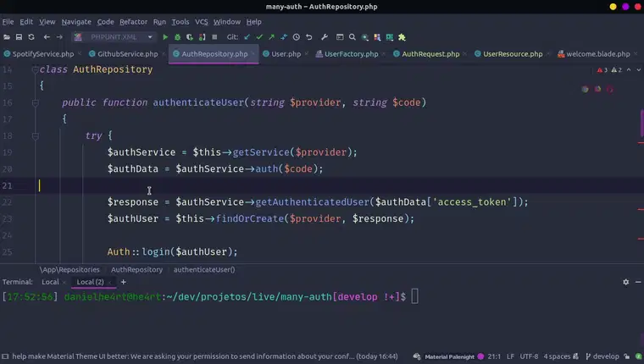Run with coverage shield icon
Viewport: 644px width, 364px height.
point(189,37)
